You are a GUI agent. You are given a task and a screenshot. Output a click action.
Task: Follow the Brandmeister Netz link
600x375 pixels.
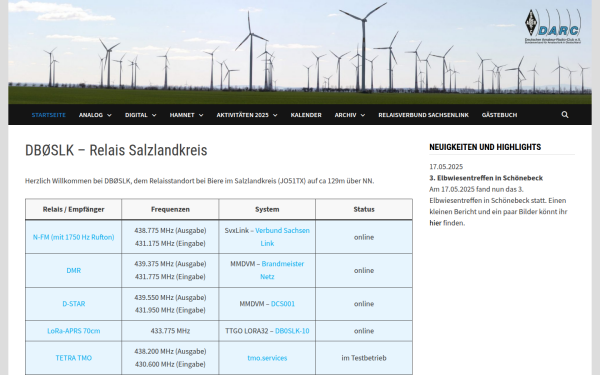pos(282,270)
